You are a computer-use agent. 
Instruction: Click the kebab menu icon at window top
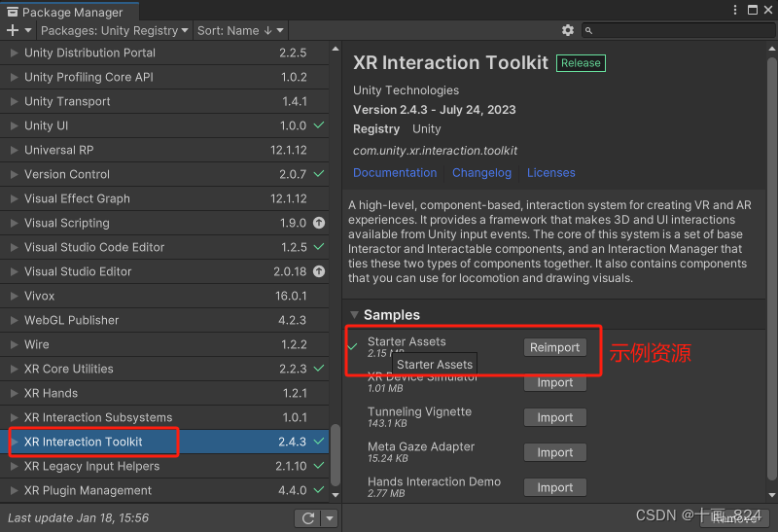(735, 10)
